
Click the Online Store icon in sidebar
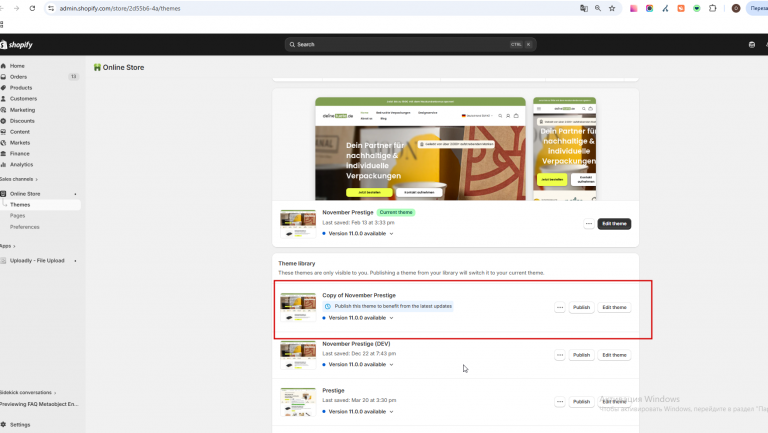click(x=3, y=193)
